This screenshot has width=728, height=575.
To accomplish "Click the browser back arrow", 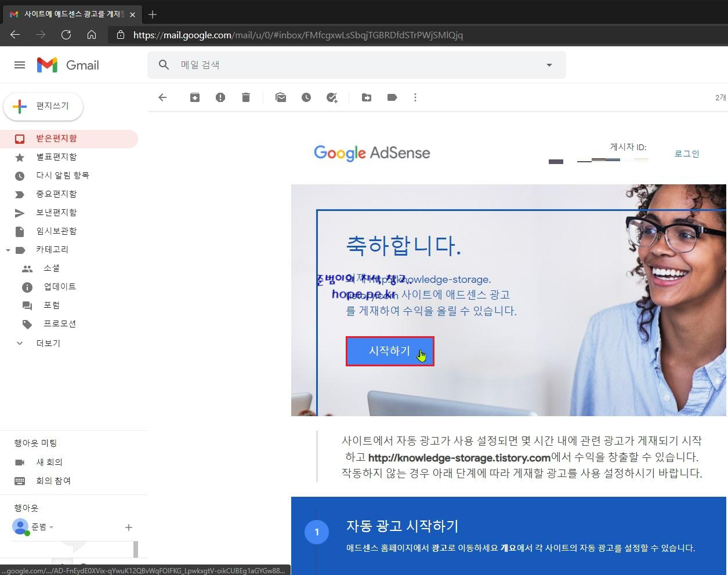I will [x=16, y=35].
